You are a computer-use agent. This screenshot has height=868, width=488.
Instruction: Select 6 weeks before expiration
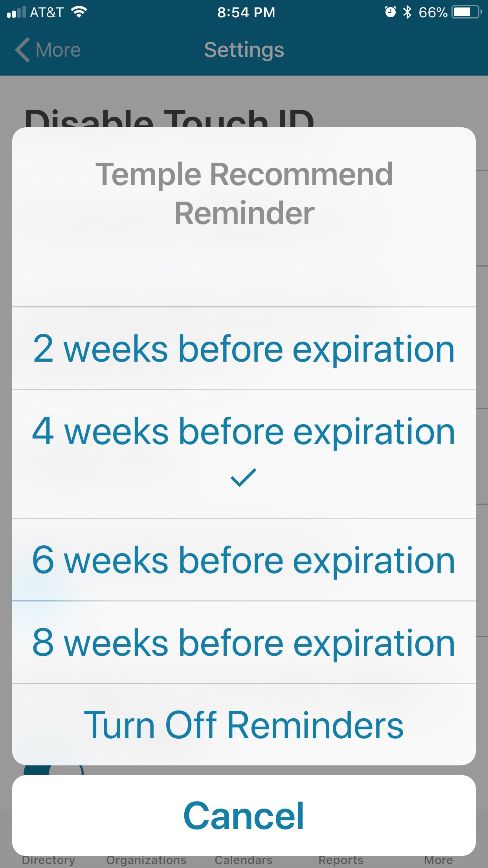[x=244, y=560]
